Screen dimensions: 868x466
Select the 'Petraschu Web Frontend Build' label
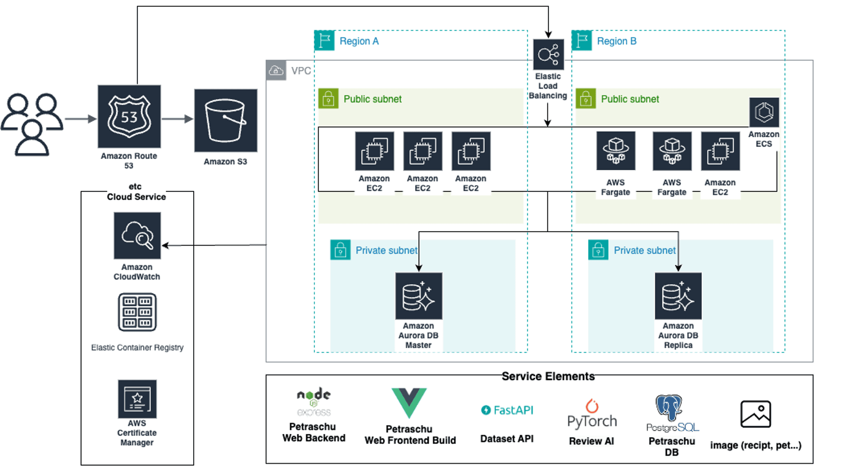tap(410, 435)
